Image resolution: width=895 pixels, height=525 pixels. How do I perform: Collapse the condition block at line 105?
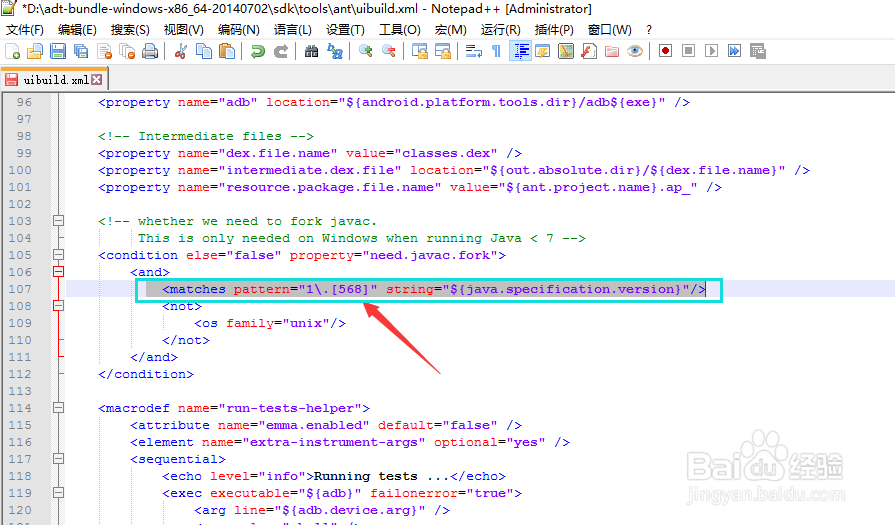58,255
